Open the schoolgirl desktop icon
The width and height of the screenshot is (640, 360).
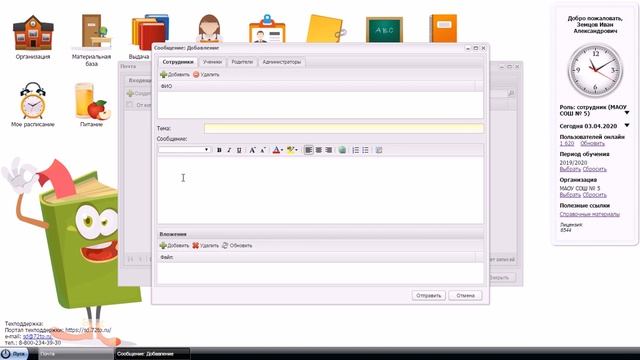click(209, 29)
